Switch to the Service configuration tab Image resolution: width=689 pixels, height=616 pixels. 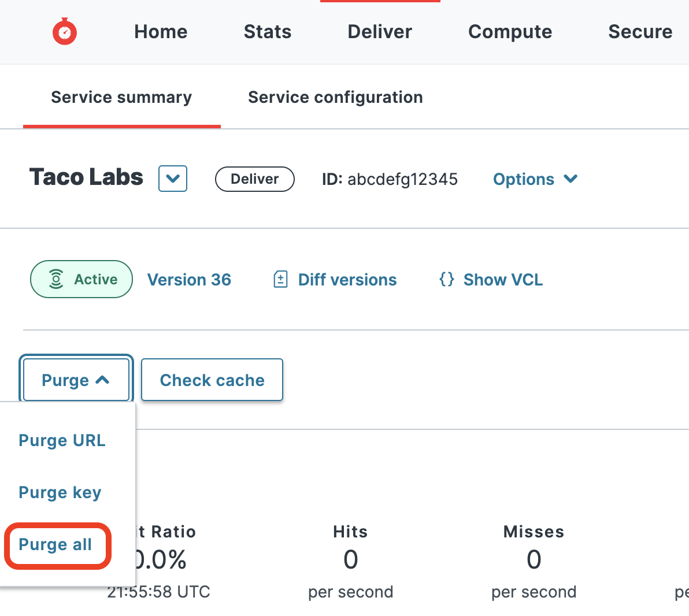335,97
